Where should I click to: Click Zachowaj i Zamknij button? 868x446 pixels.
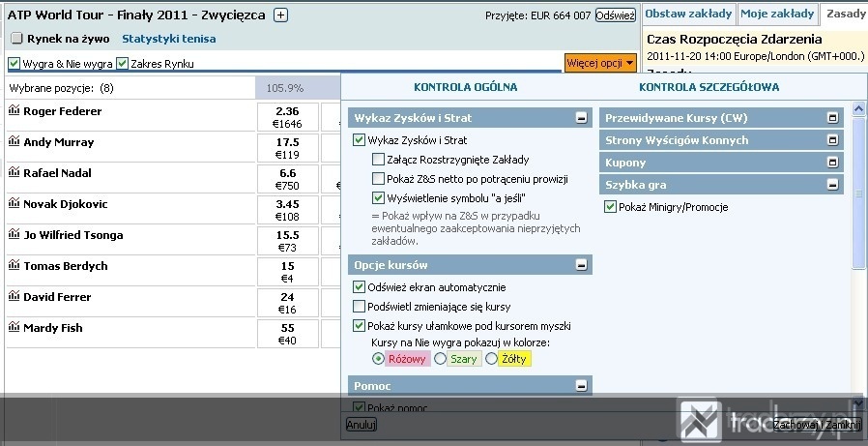point(817,425)
